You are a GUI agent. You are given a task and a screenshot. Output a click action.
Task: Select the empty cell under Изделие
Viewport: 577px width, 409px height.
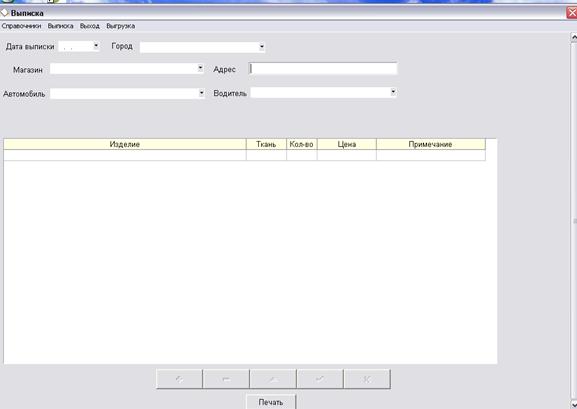coord(125,155)
